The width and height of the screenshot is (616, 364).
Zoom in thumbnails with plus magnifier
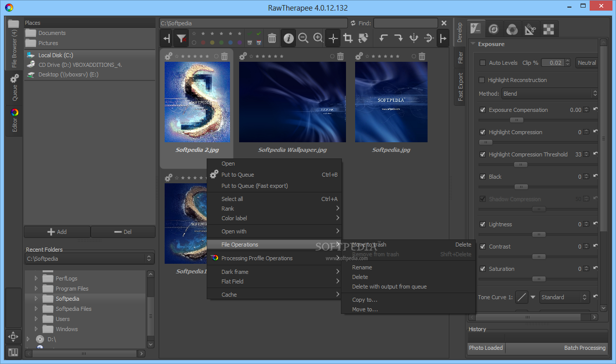click(x=318, y=38)
